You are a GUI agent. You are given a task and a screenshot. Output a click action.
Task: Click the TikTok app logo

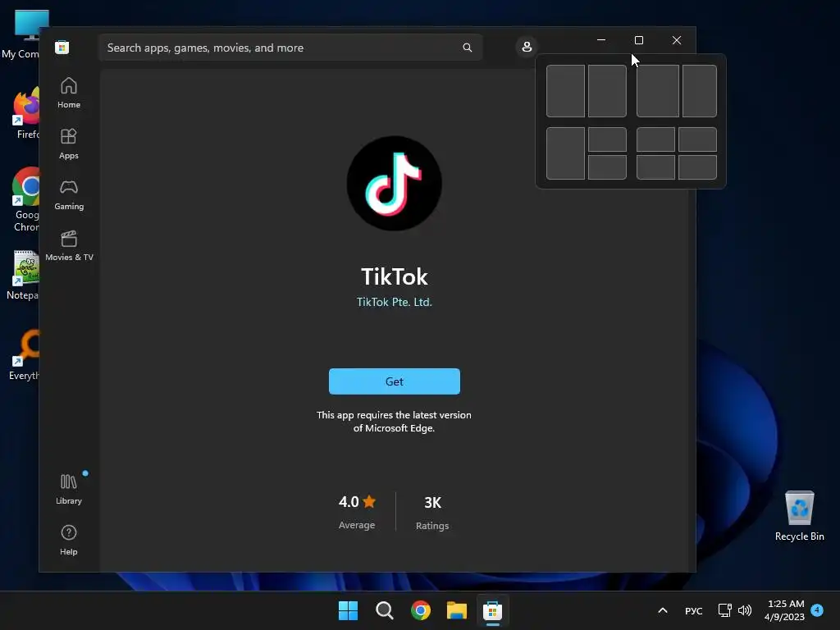point(395,183)
